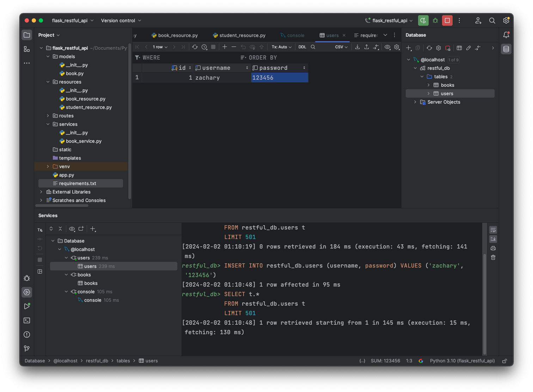The height and width of the screenshot is (392, 533).
Task: Click the red Stop button in top toolbar
Action: click(x=447, y=20)
